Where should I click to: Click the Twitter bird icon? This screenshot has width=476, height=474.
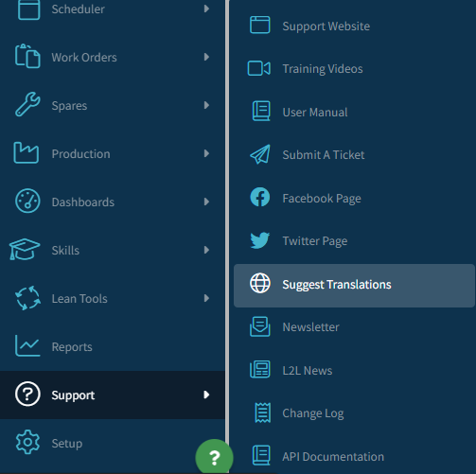pyautogui.click(x=260, y=240)
